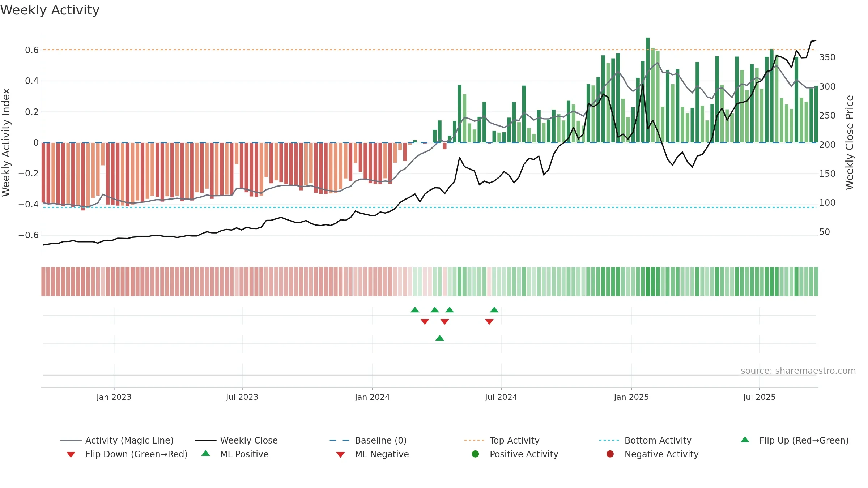
Task: Click the Weekly Activity Index axis title
Action: coord(6,142)
